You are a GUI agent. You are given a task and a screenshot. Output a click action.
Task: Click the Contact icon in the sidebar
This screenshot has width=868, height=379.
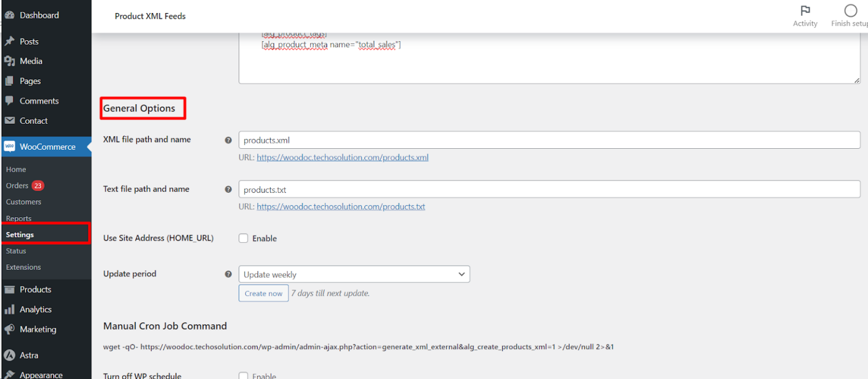click(x=10, y=120)
